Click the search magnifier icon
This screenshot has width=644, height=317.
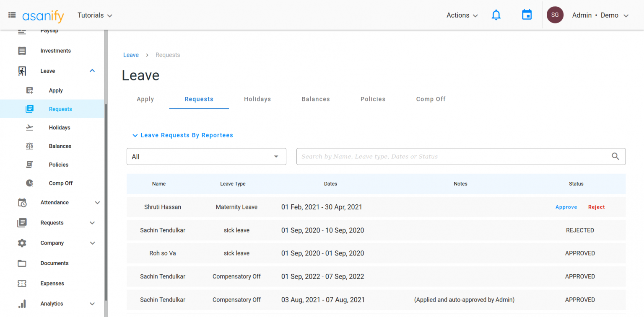615,156
